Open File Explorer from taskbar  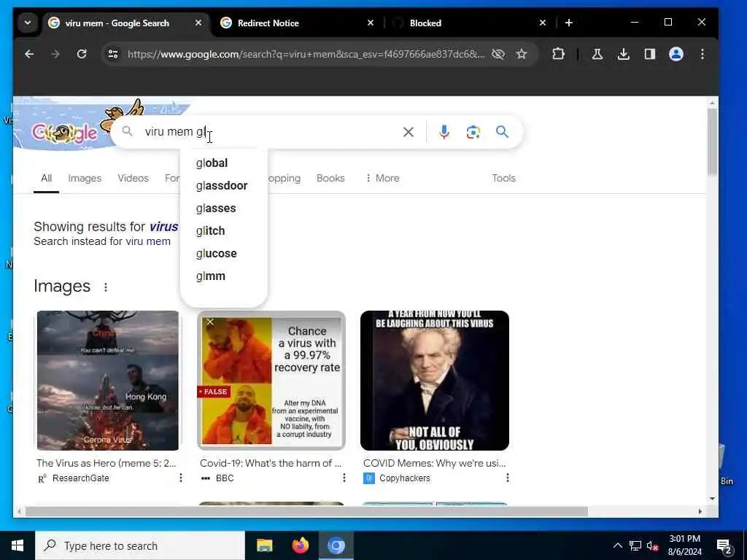(x=264, y=545)
